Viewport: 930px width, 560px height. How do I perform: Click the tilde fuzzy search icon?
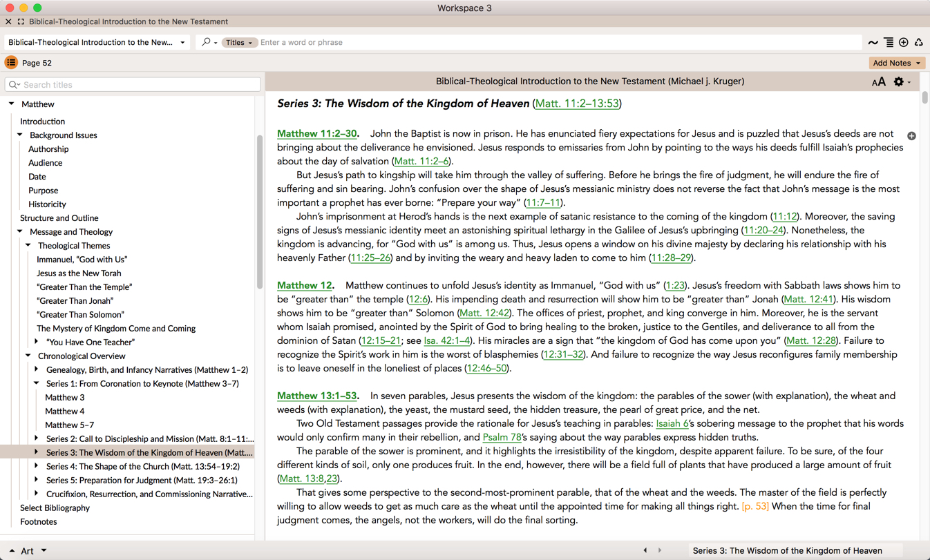tap(873, 43)
